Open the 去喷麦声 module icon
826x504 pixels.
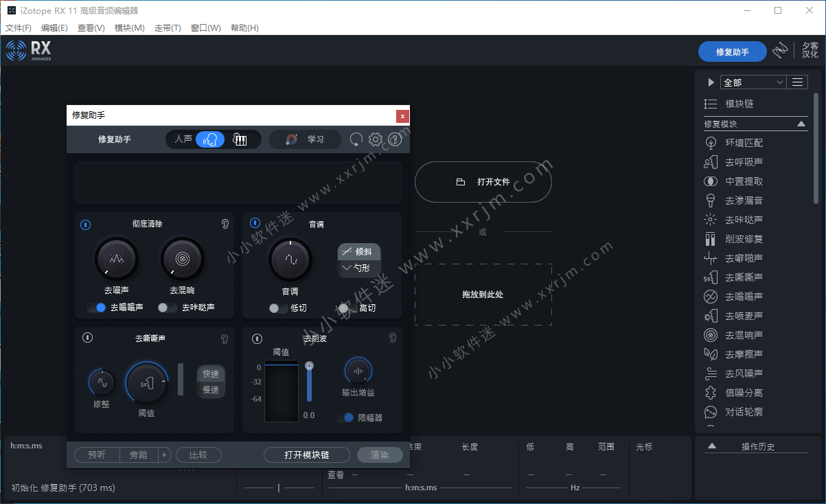point(711,316)
